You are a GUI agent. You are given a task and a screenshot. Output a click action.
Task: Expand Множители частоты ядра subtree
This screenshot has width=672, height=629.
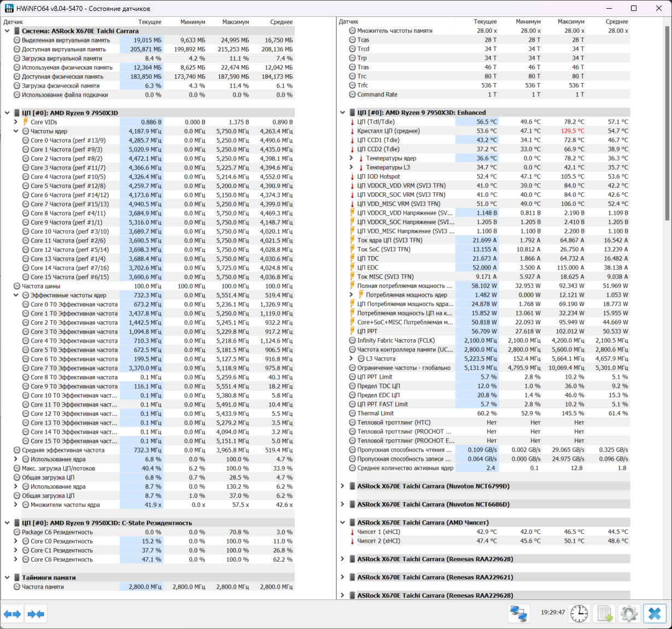(16, 505)
